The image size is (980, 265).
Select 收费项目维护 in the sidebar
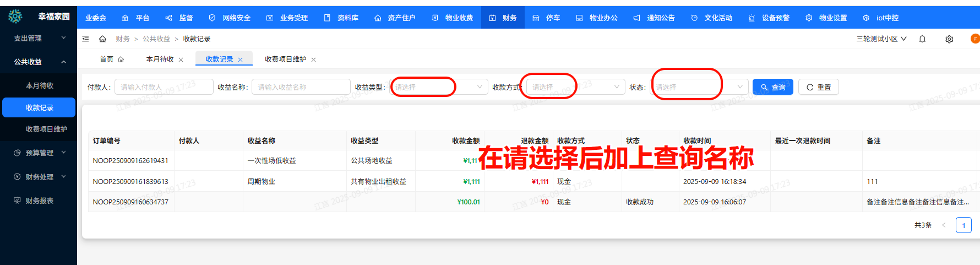(x=46, y=129)
